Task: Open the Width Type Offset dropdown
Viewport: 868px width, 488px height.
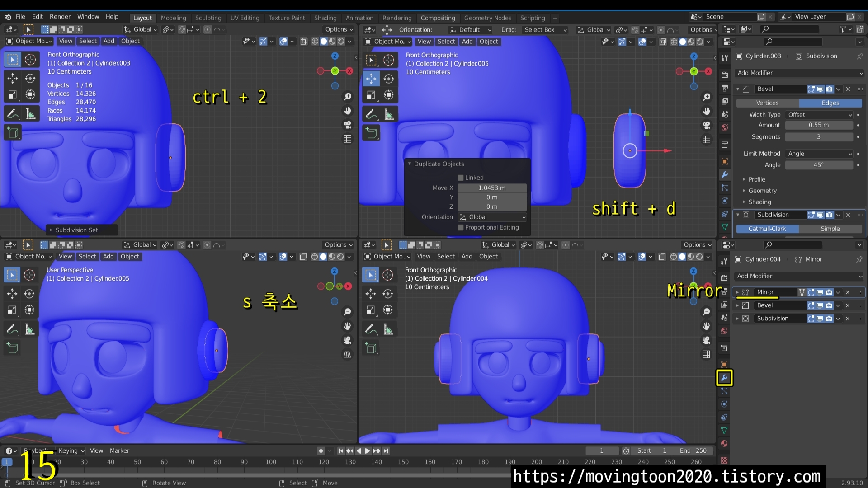Action: (x=819, y=115)
